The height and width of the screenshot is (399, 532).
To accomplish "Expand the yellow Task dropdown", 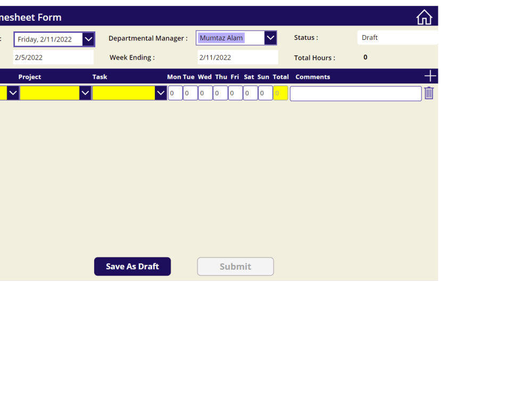I will point(160,93).
